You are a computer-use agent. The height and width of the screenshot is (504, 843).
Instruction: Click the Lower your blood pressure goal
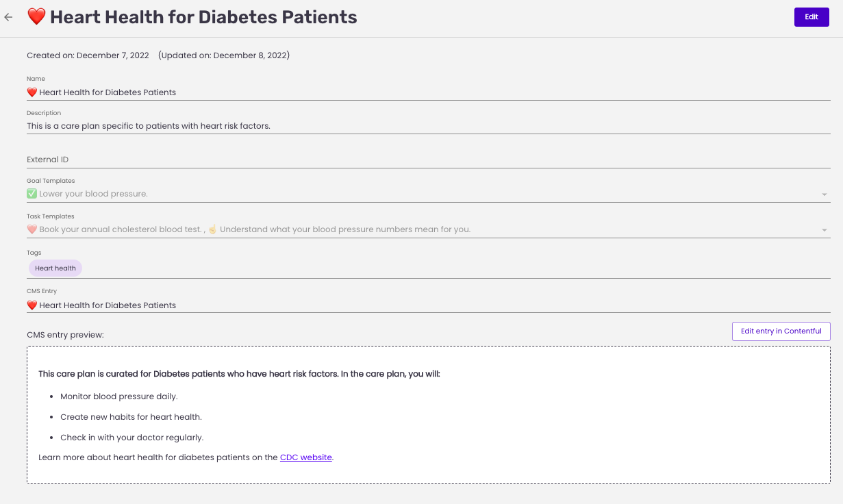[94, 194]
